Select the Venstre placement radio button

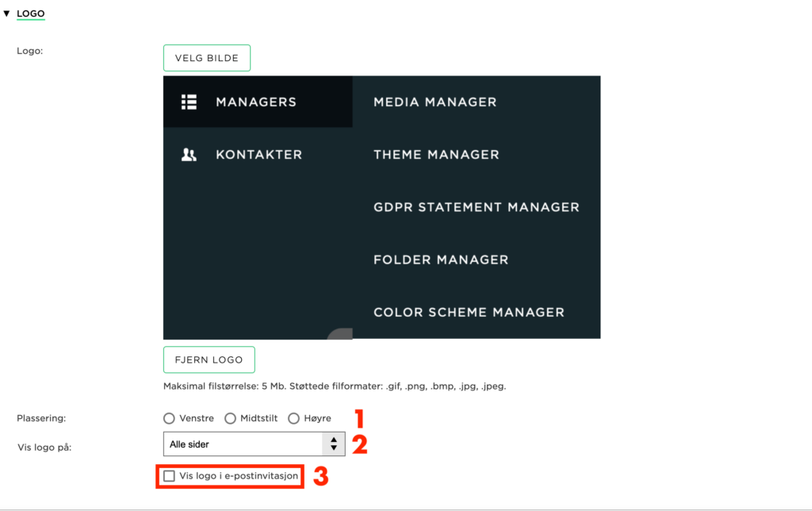point(169,418)
